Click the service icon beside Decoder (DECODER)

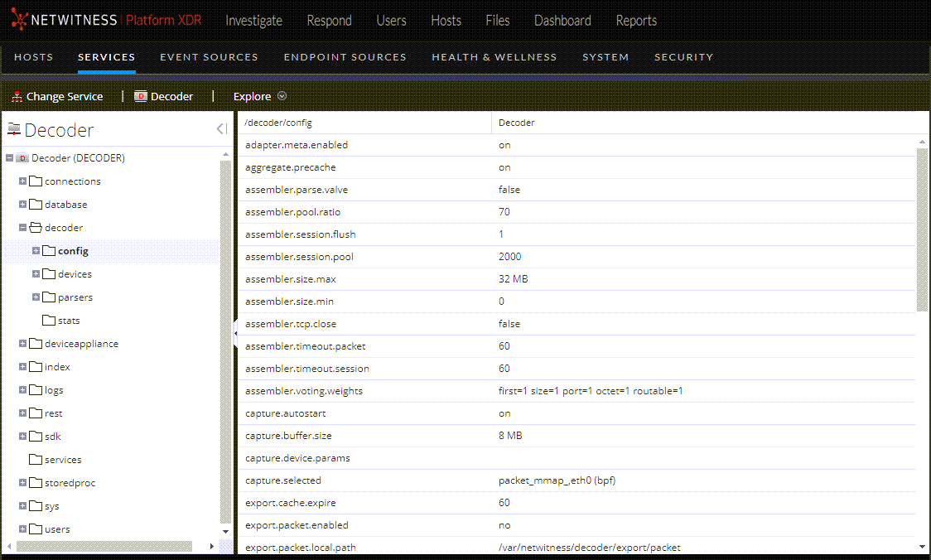click(22, 157)
